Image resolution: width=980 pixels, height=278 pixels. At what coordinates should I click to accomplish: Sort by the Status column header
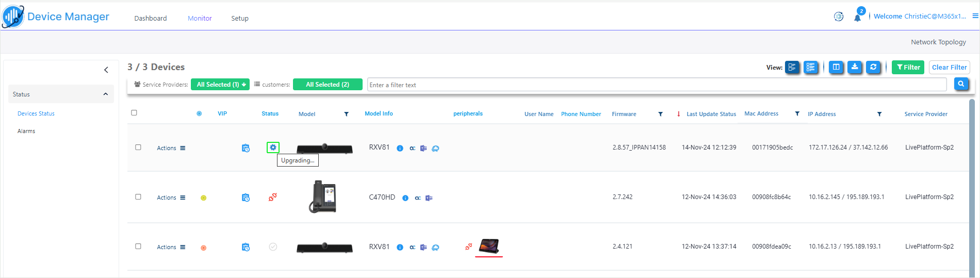coord(270,113)
